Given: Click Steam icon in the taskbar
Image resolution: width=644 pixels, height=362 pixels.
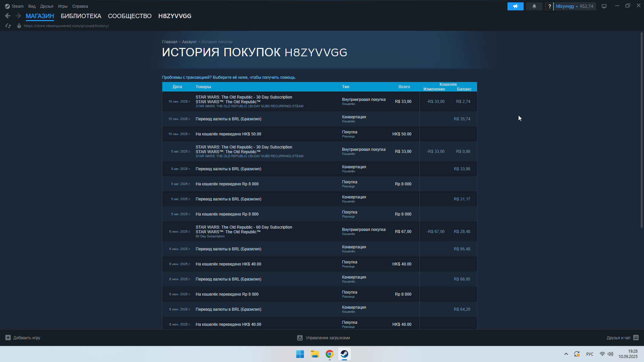Looking at the screenshot, I should 344,354.
